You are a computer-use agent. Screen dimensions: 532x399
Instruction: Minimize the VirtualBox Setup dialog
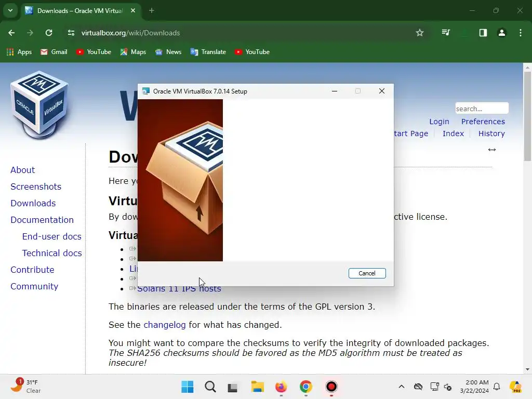[335, 91]
